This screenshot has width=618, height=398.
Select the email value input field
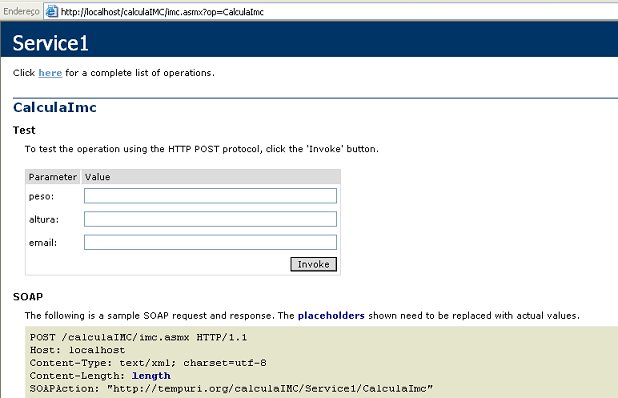(210, 242)
